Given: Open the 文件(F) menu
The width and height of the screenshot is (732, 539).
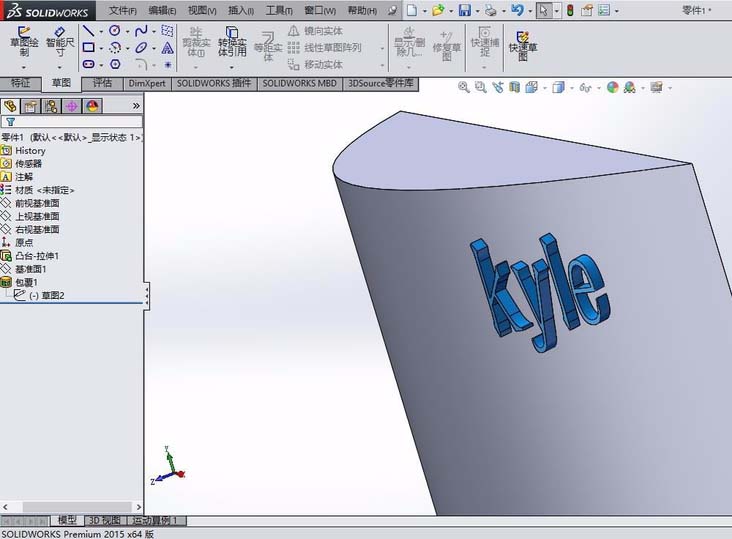Looking at the screenshot, I should (x=123, y=10).
